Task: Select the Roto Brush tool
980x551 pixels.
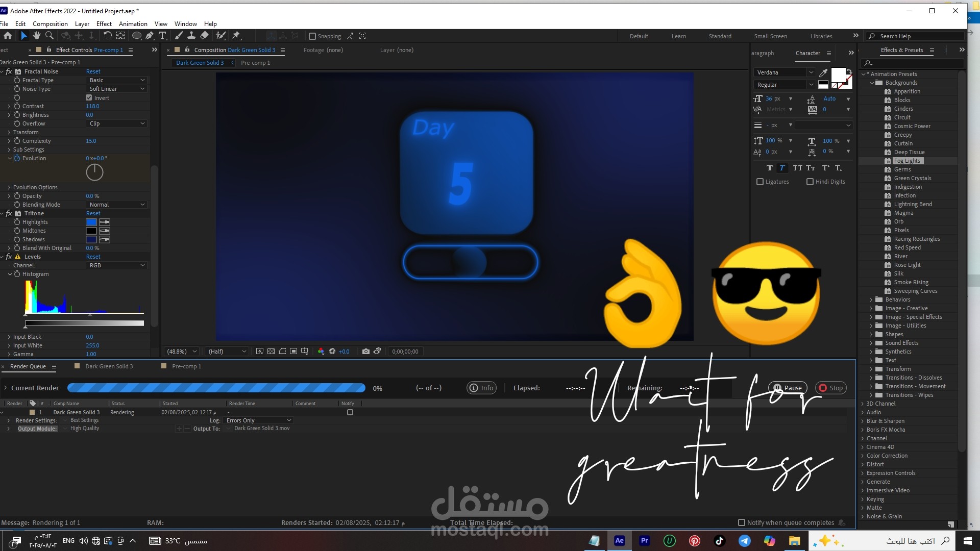Action: coord(220,36)
